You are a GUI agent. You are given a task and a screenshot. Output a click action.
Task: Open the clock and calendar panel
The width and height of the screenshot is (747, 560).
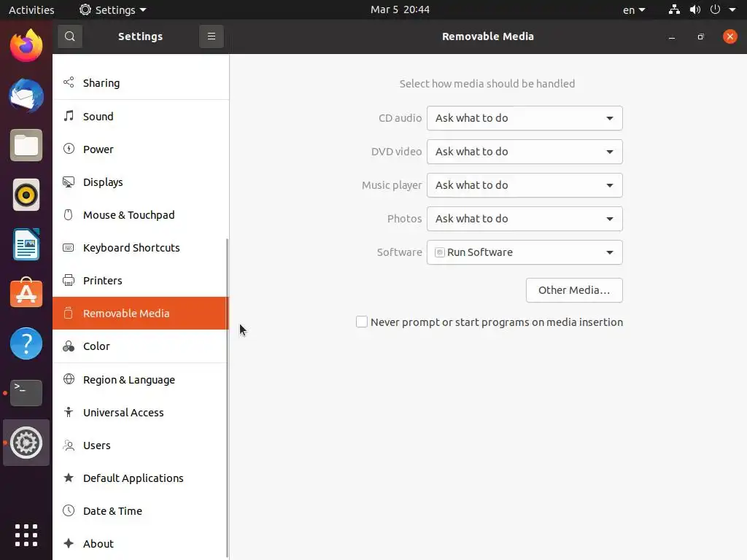(x=400, y=10)
